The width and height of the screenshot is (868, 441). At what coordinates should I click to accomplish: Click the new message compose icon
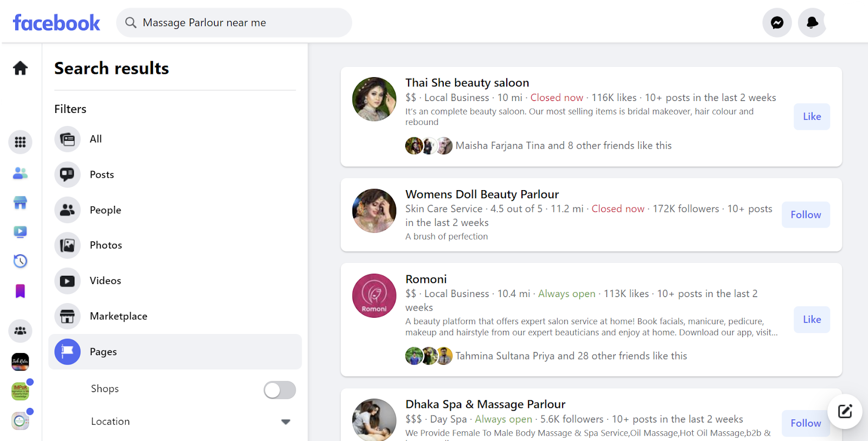click(x=845, y=411)
